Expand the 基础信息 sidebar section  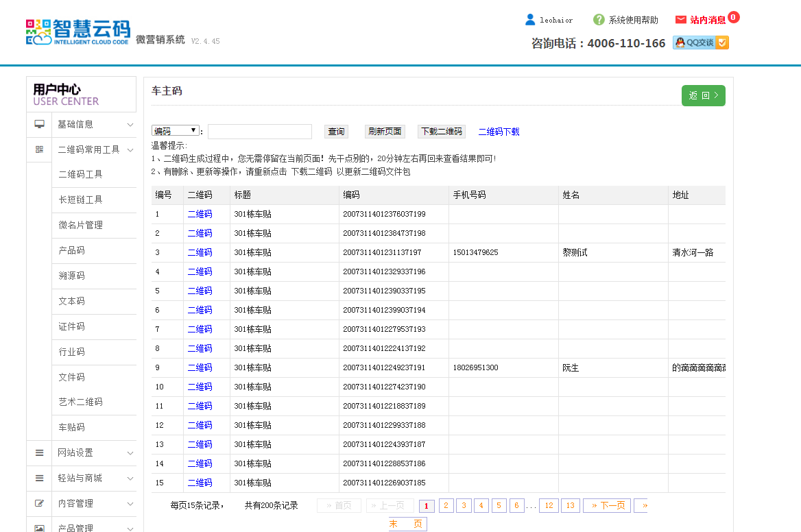click(x=94, y=125)
